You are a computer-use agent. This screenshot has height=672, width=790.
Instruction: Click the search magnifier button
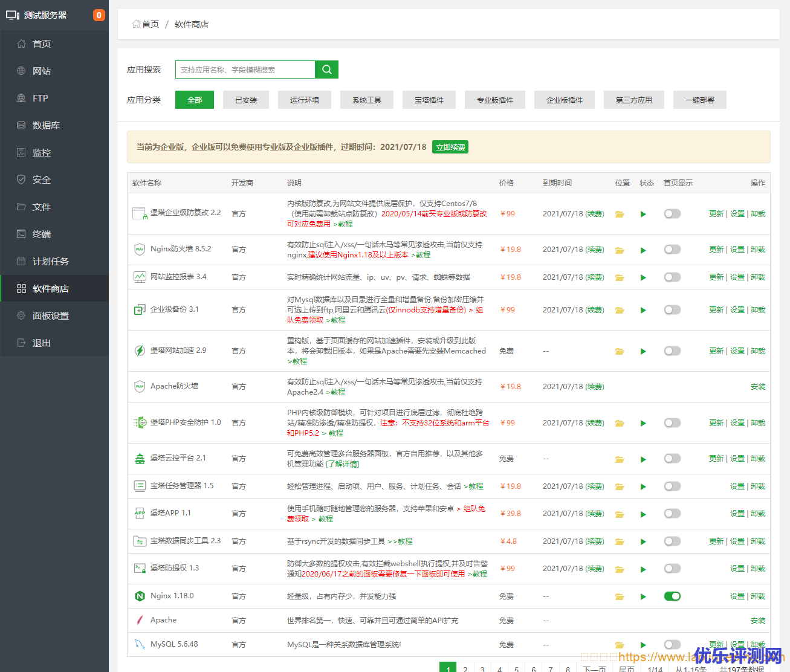pos(326,69)
